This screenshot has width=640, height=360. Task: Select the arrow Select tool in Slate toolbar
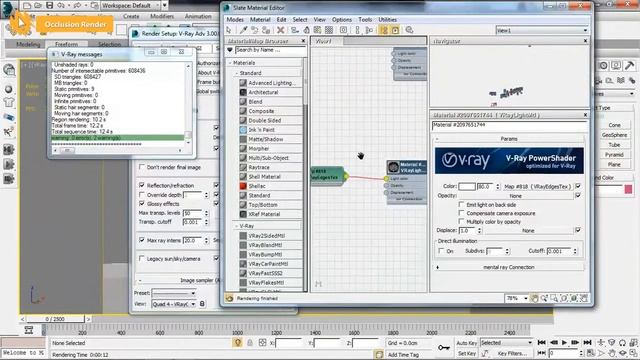point(229,30)
